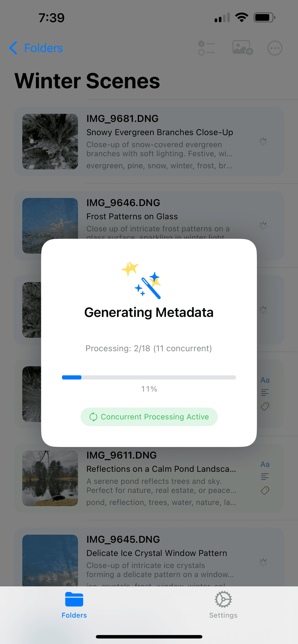Open the IMG_9611.DNG pond thumbnail

point(50,478)
